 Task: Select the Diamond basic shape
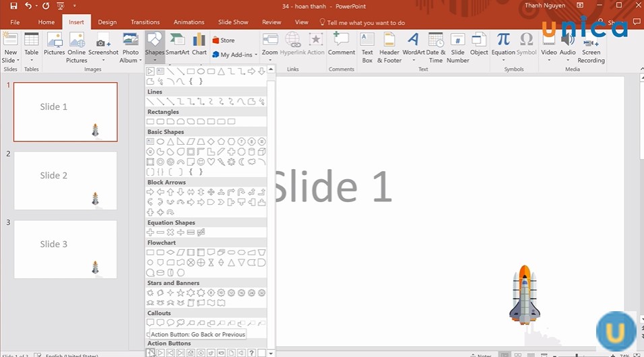click(x=211, y=141)
